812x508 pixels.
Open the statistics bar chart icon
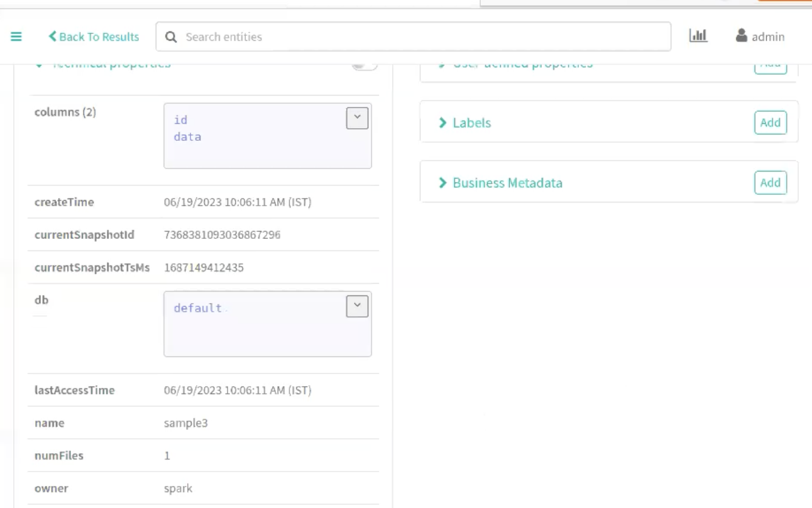pyautogui.click(x=698, y=36)
